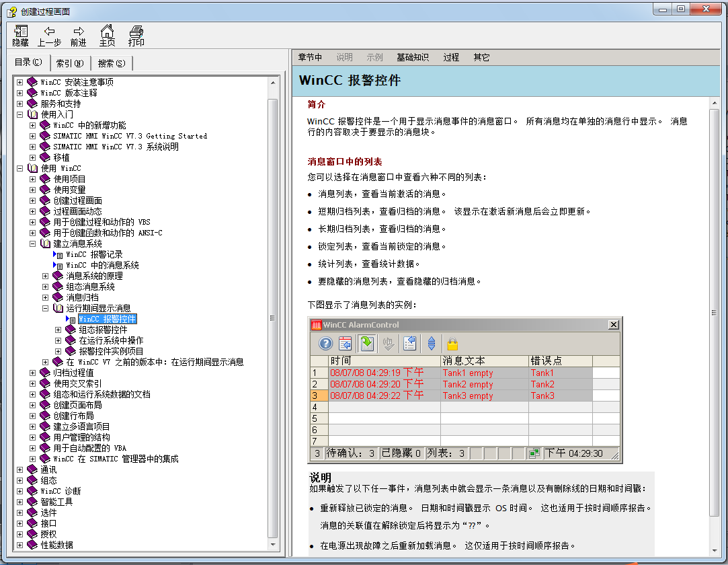Open the WinCC 中的消息系统 topic

102,265
